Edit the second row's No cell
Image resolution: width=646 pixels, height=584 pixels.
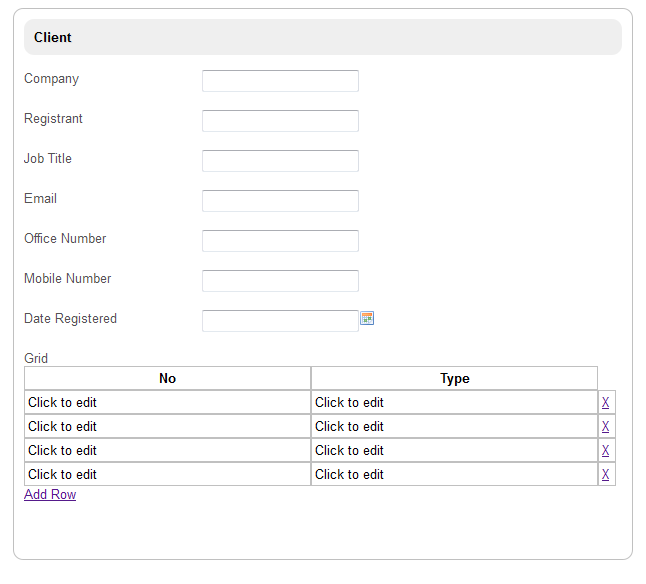[x=167, y=427]
